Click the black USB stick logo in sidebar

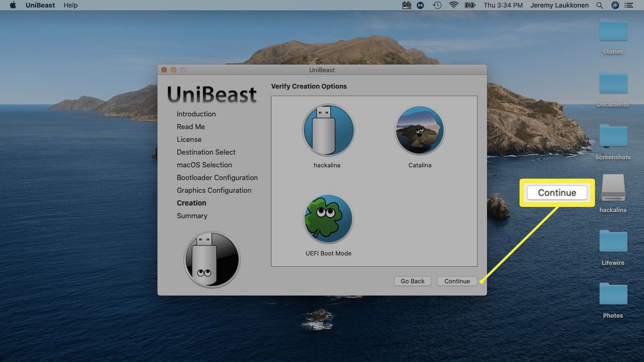(x=212, y=259)
